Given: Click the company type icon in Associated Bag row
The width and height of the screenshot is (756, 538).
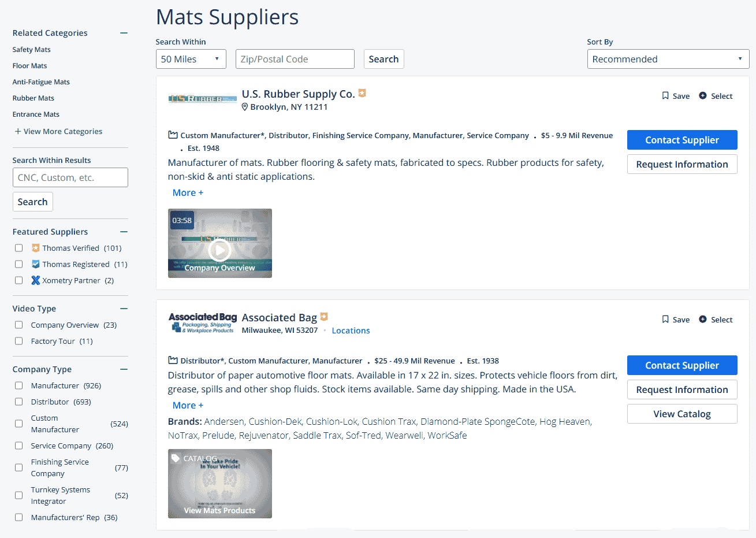Looking at the screenshot, I should click(x=173, y=360).
